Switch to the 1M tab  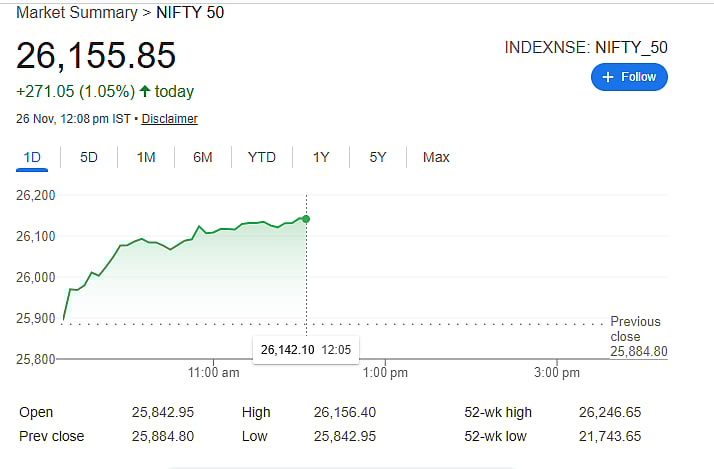point(146,157)
